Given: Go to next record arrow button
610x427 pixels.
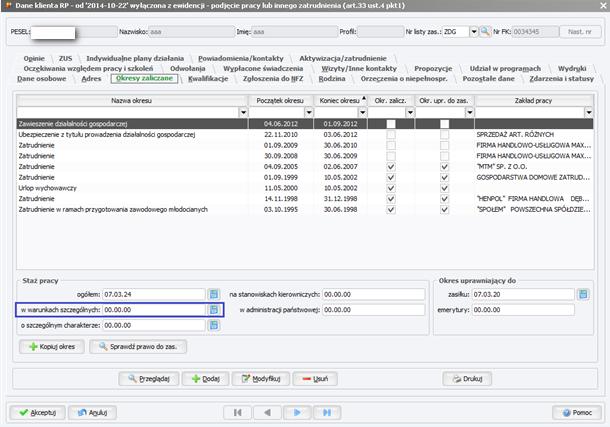Looking at the screenshot, I should [297, 412].
